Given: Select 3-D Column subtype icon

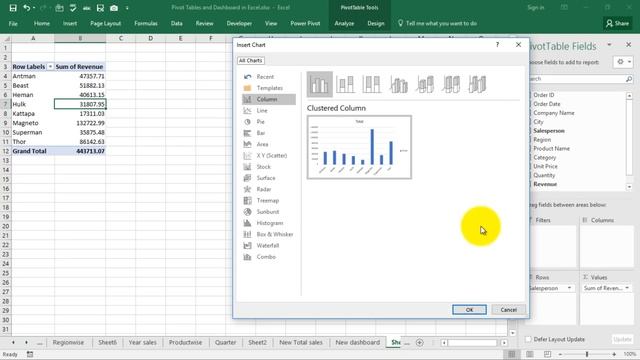Looking at the screenshot, I should click(x=477, y=84).
